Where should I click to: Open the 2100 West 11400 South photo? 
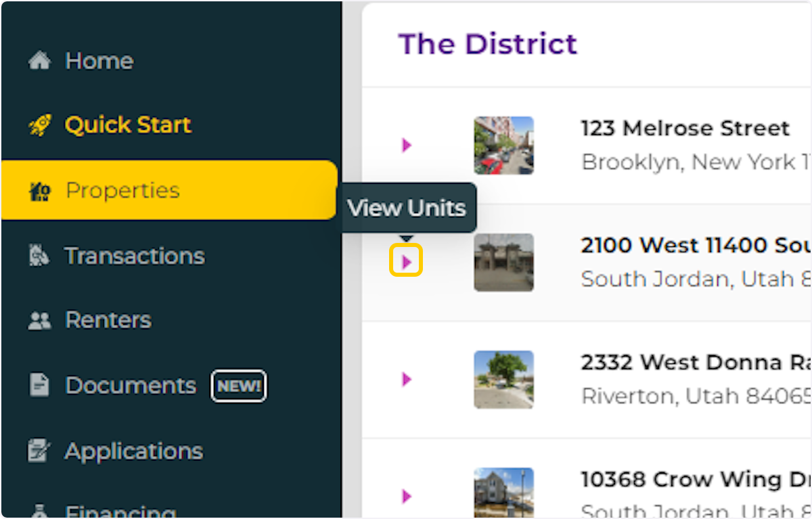coord(503,263)
